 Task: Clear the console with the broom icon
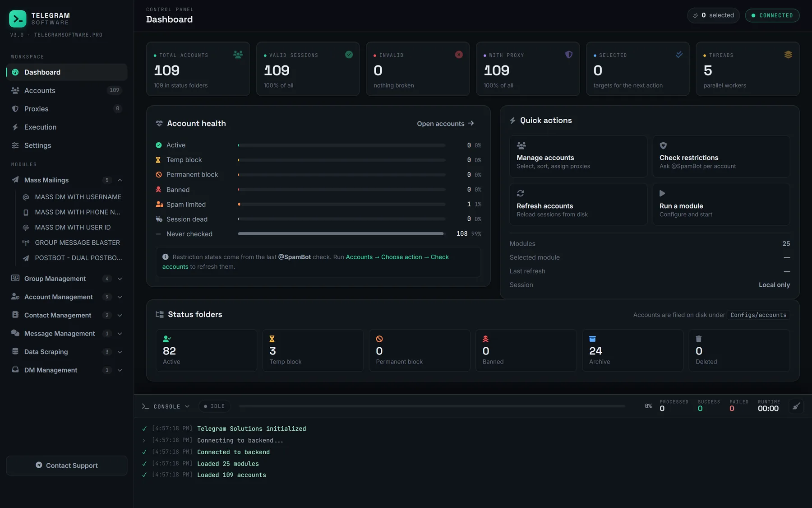(x=796, y=406)
